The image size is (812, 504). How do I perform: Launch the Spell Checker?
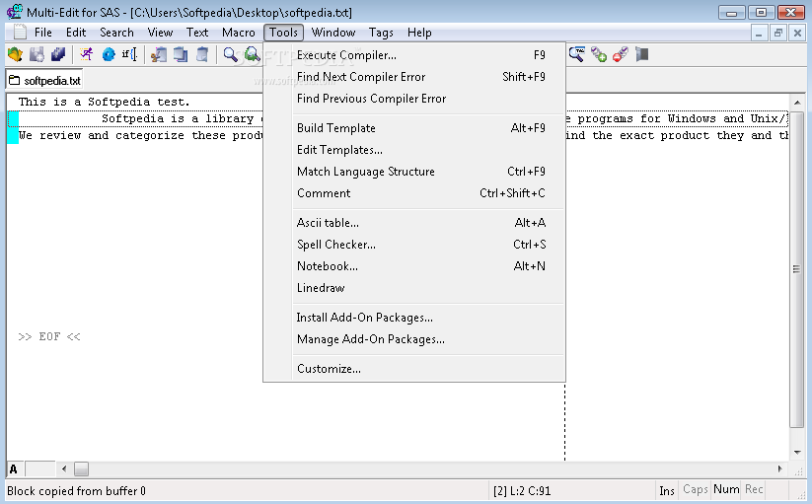coord(413,245)
